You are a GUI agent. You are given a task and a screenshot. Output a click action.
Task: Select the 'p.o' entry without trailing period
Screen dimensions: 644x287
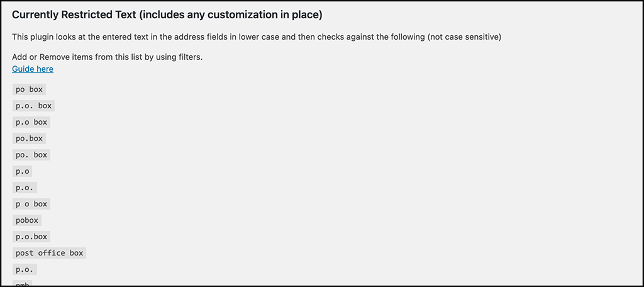click(x=22, y=171)
